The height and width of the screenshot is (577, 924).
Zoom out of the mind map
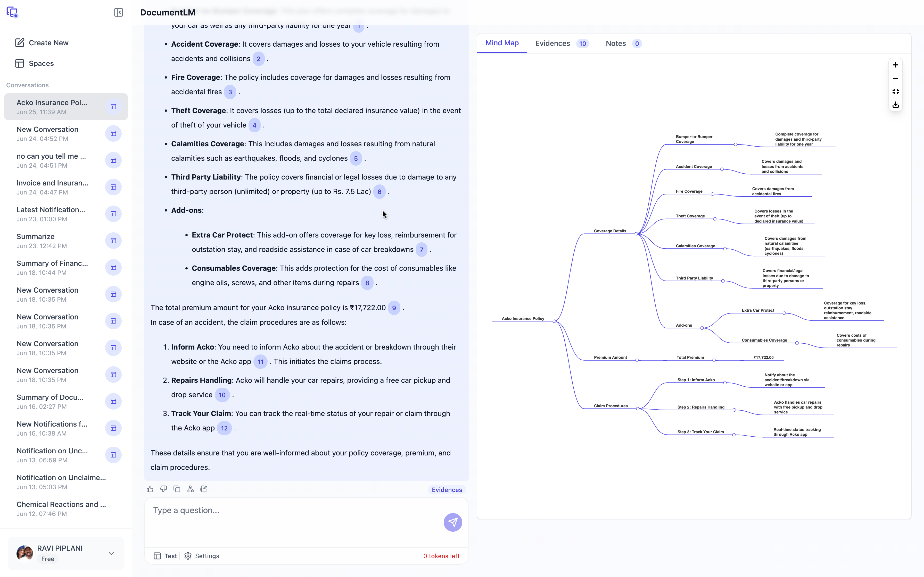click(x=895, y=79)
